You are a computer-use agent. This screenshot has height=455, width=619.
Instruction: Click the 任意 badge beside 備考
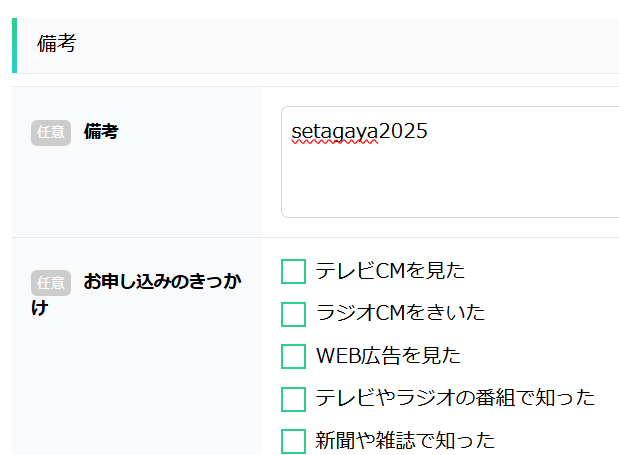click(50, 132)
